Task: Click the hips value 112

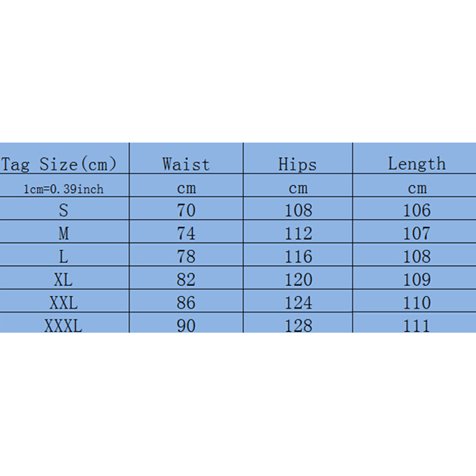Action: [298, 233]
